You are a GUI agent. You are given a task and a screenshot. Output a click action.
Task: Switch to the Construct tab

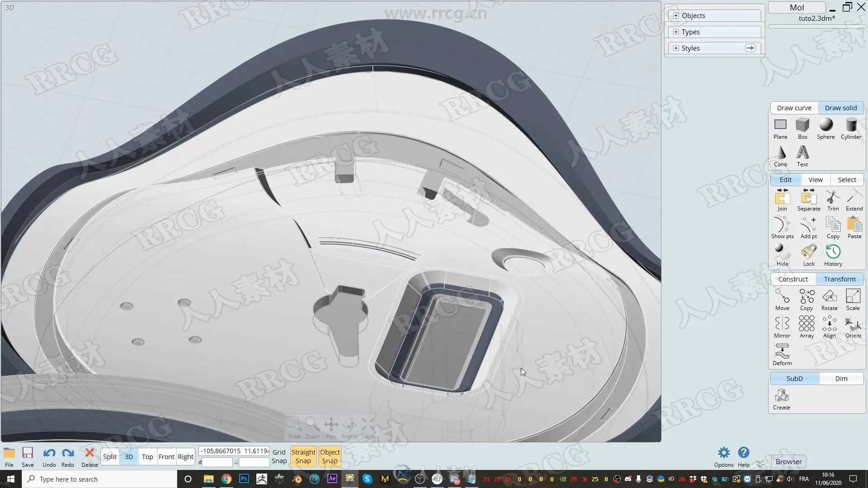click(793, 279)
